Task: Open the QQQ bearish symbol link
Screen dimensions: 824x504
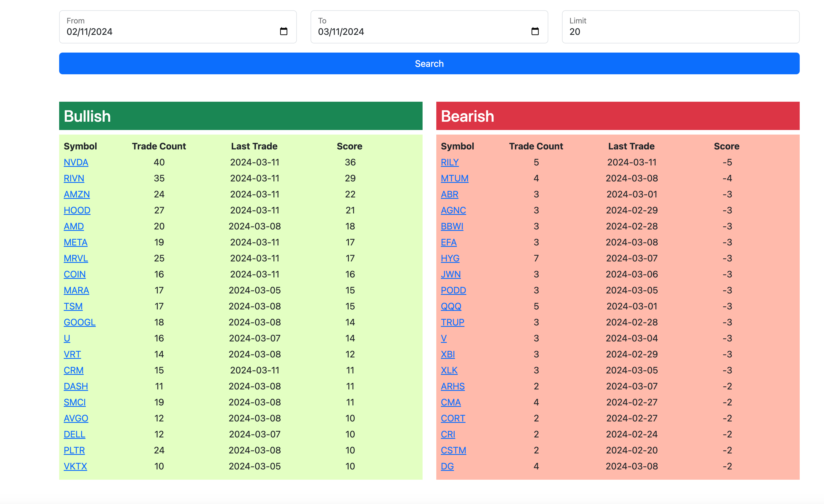Action: click(x=451, y=306)
